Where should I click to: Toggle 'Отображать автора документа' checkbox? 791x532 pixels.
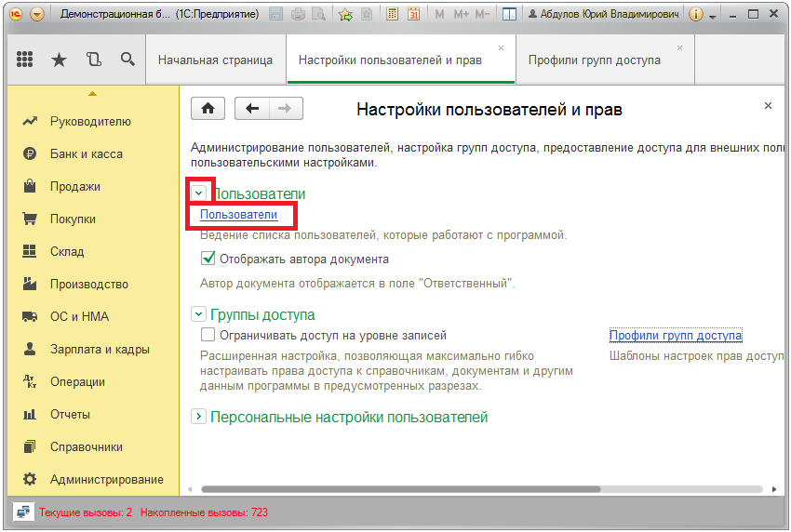pos(208,259)
